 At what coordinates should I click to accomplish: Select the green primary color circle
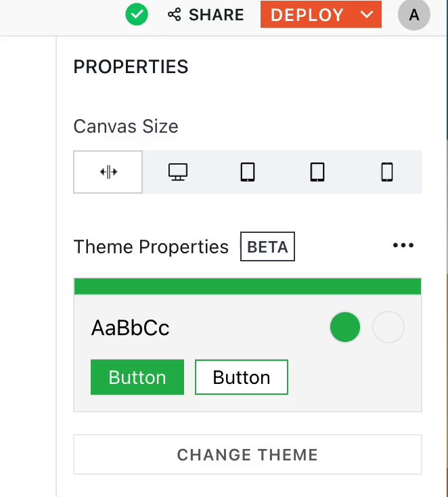[345, 328]
